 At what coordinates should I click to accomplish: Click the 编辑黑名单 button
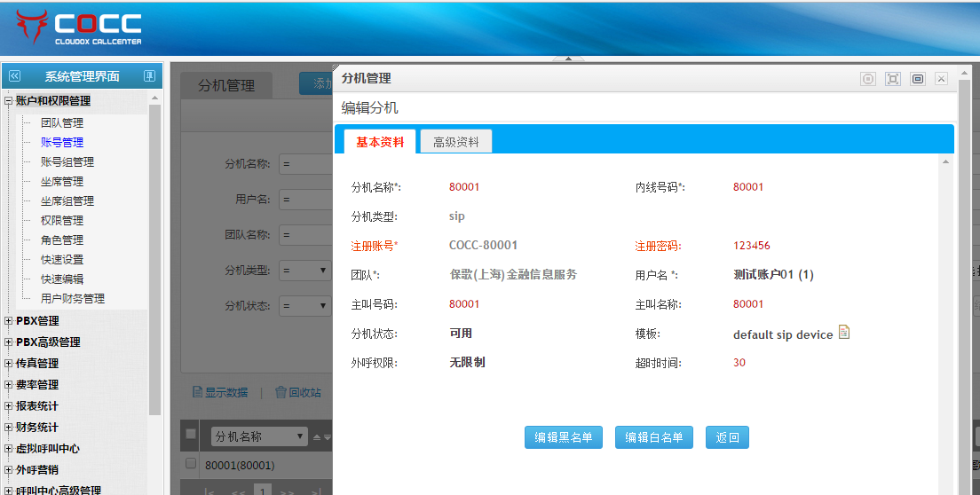click(x=564, y=437)
